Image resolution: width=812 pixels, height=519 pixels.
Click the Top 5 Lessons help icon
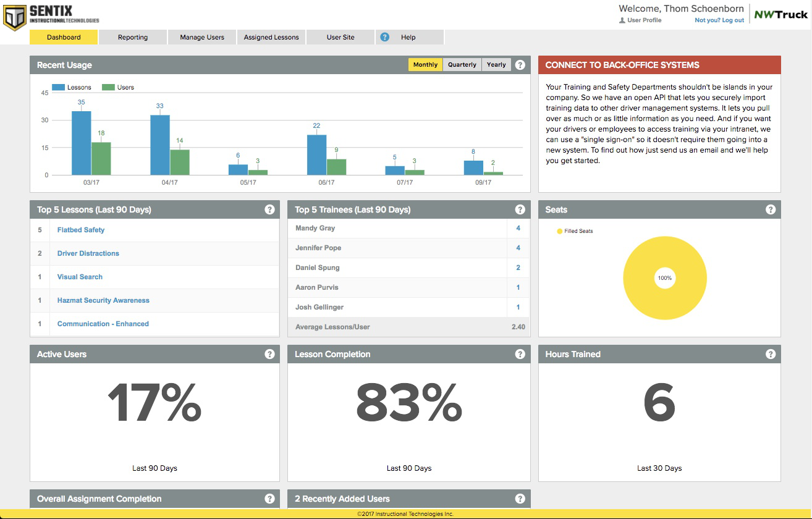[269, 209]
